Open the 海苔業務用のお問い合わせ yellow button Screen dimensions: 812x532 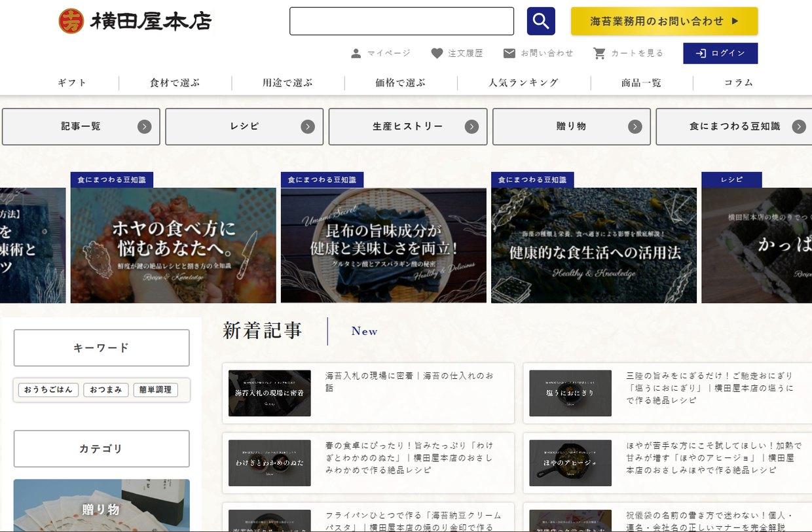[x=664, y=21]
